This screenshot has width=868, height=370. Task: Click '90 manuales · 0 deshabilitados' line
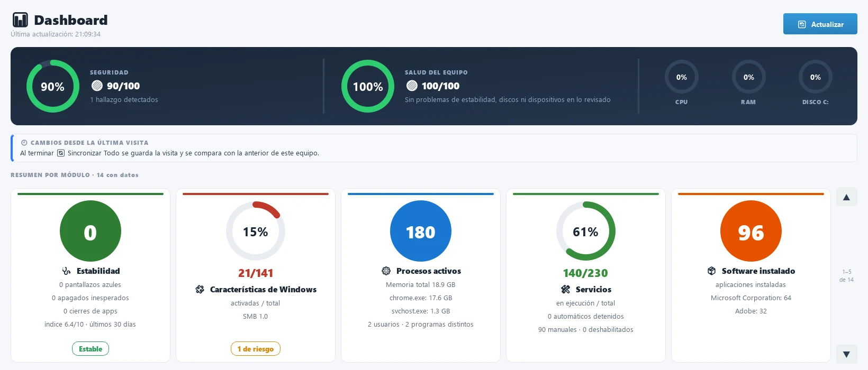586,330
